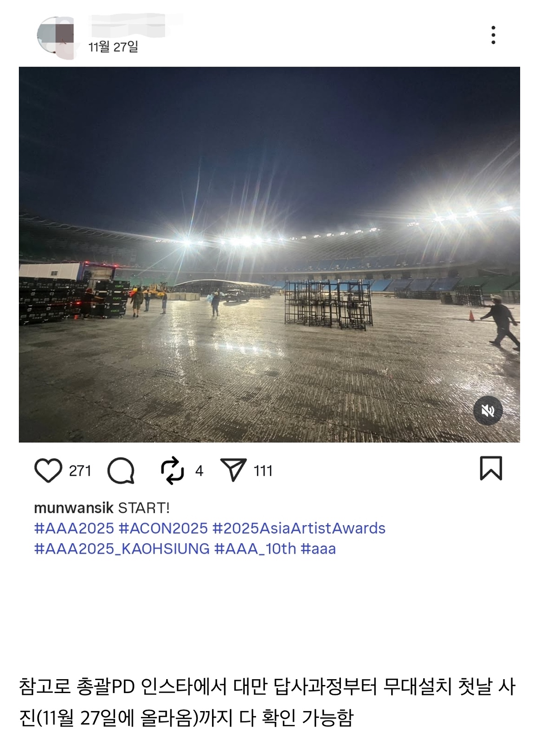Open the #2025AsiaArtistAwards hashtag
Screen dimensions: 539x756
click(x=299, y=528)
